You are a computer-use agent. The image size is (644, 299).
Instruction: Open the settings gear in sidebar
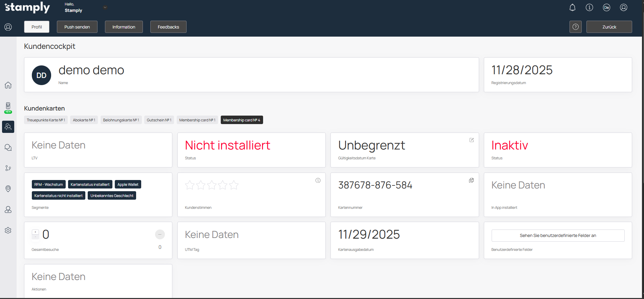click(8, 231)
